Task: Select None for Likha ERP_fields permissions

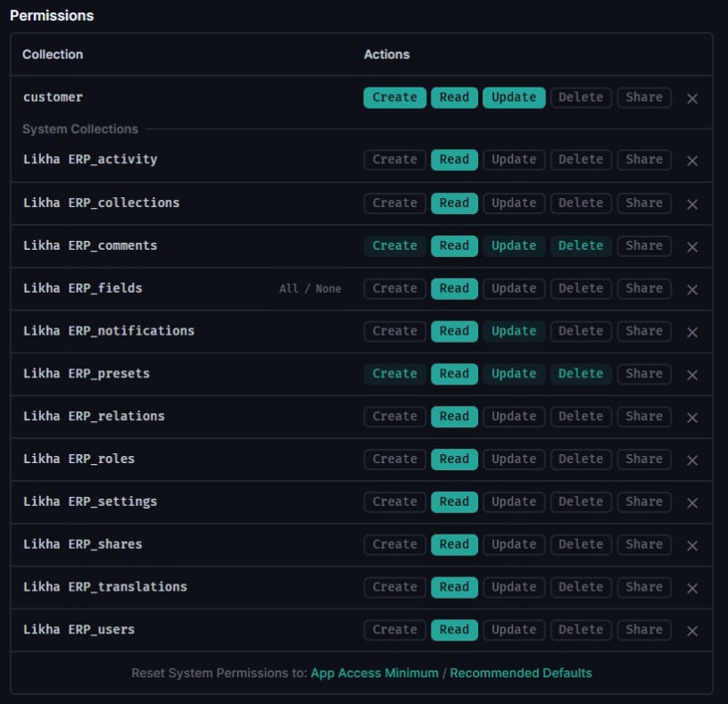Action: (327, 289)
